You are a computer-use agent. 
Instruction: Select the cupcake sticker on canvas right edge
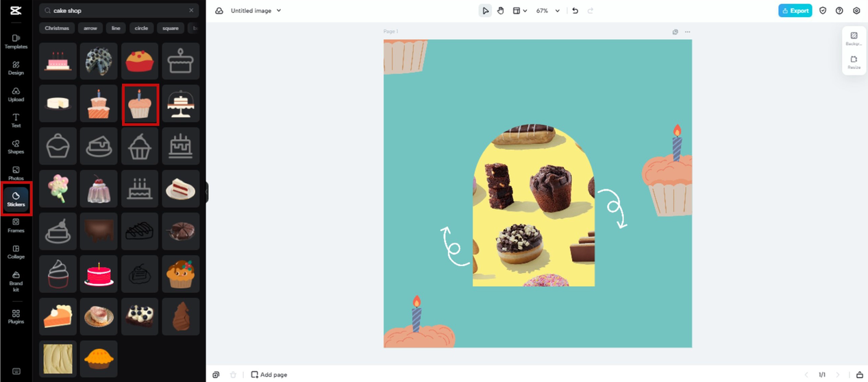(667, 171)
